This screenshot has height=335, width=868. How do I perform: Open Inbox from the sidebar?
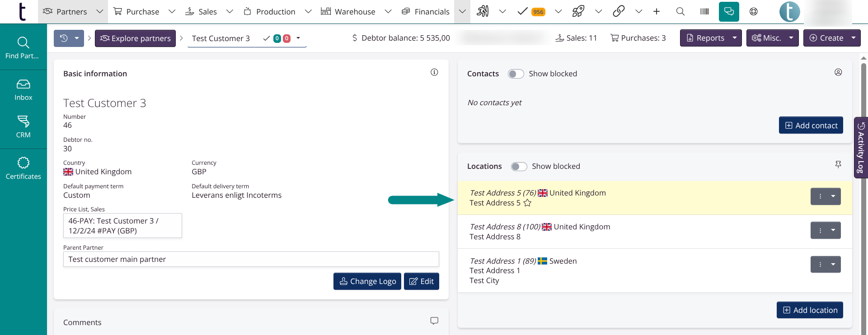[x=23, y=90]
